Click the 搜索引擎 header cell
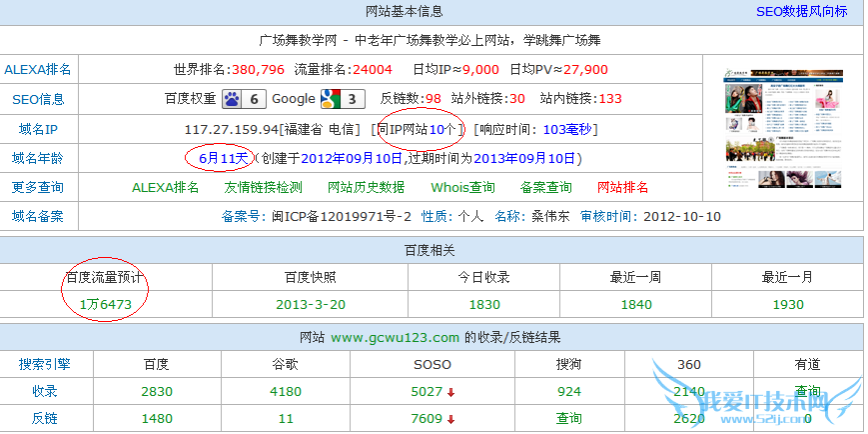Image resolution: width=868 pixels, height=434 pixels. pos(45,364)
